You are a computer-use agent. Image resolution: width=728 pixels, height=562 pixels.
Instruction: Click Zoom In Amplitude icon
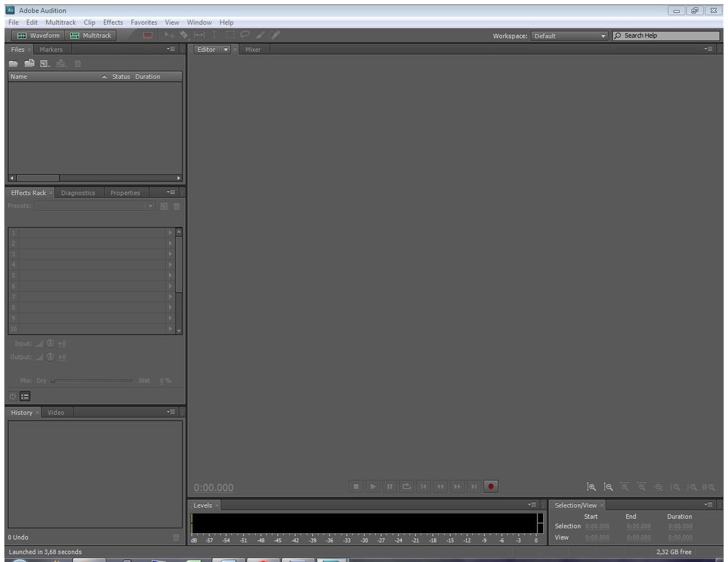[x=591, y=487]
